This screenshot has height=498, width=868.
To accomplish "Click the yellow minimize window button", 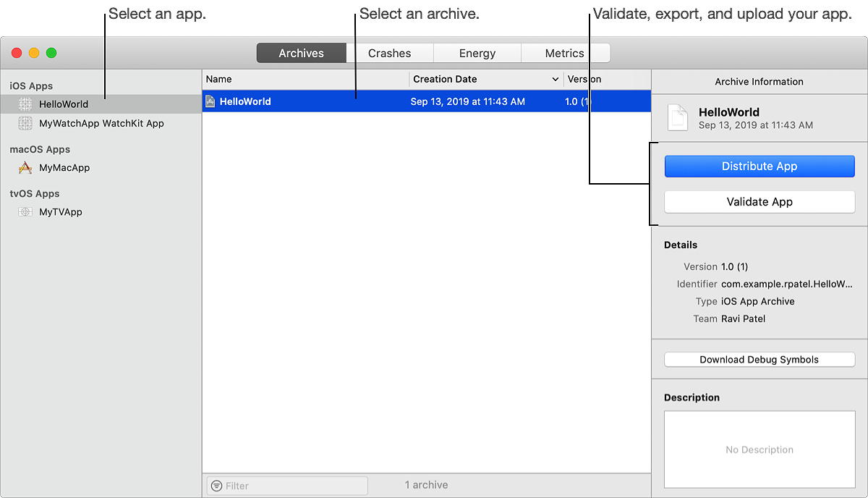I will click(34, 53).
